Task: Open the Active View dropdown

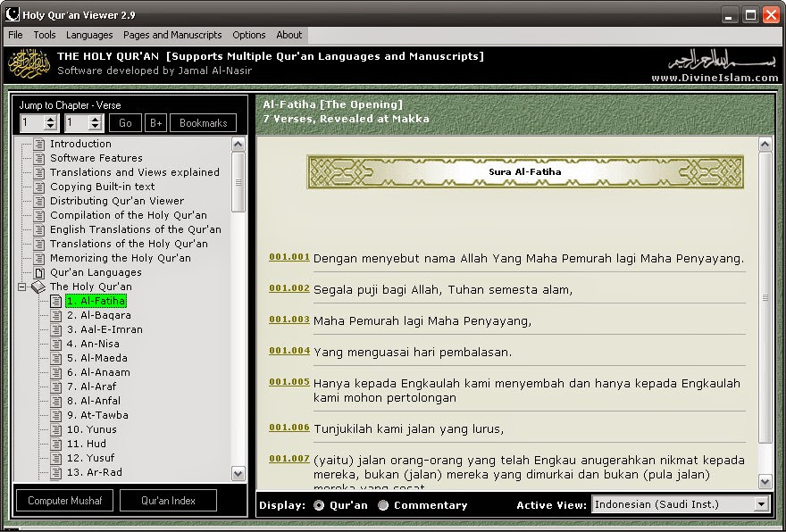Action: tap(761, 504)
